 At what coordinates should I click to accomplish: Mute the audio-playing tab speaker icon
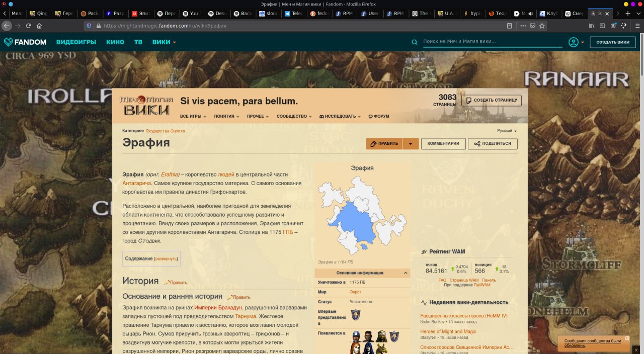point(530,14)
